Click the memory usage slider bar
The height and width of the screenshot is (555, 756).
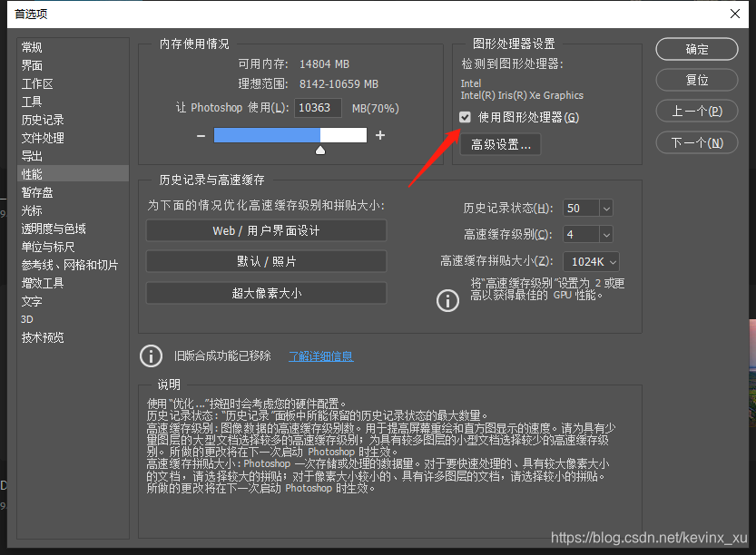point(290,135)
